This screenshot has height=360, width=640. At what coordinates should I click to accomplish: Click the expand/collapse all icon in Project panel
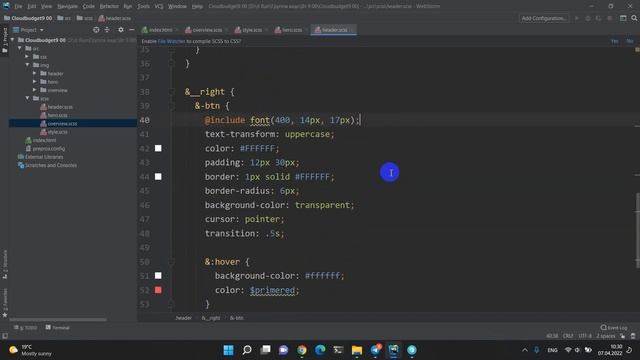[107, 30]
